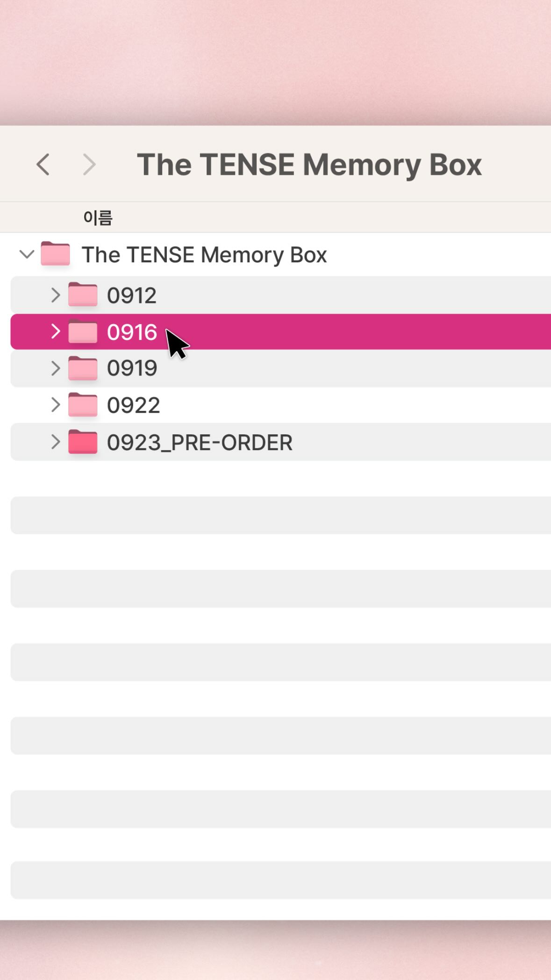551x980 pixels.
Task: Select the 0912 folder name
Action: click(x=131, y=295)
